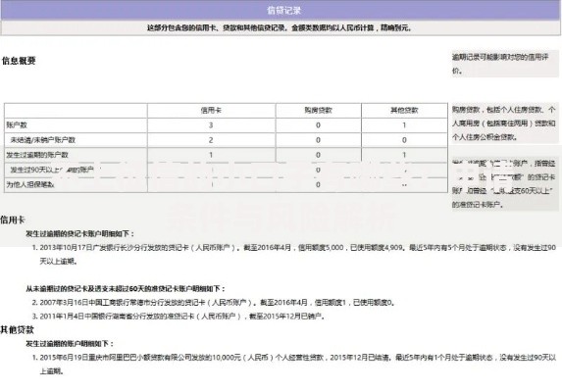
Task: Select the 发生过逾期的账户数 row label
Action: pos(37,155)
